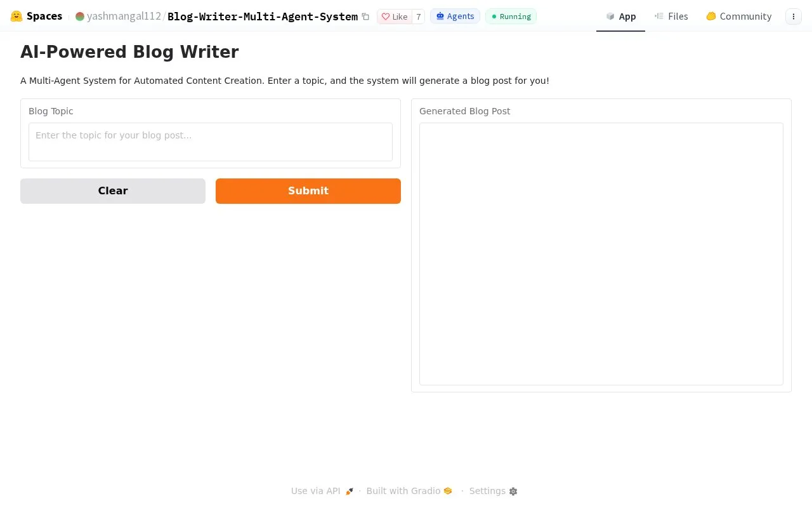Screen dimensions: 812x508
Task: Open the Agents badge
Action: coord(455,17)
